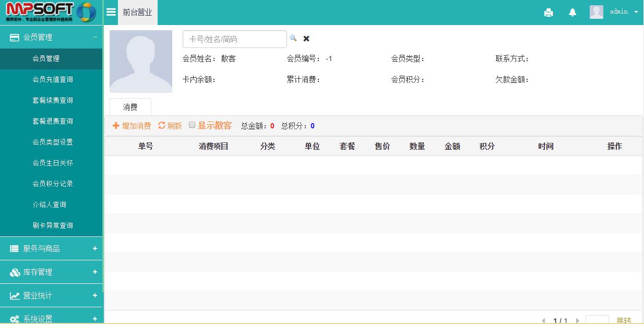
Task: Click the MPSOFT logo
Action: pos(51,12)
